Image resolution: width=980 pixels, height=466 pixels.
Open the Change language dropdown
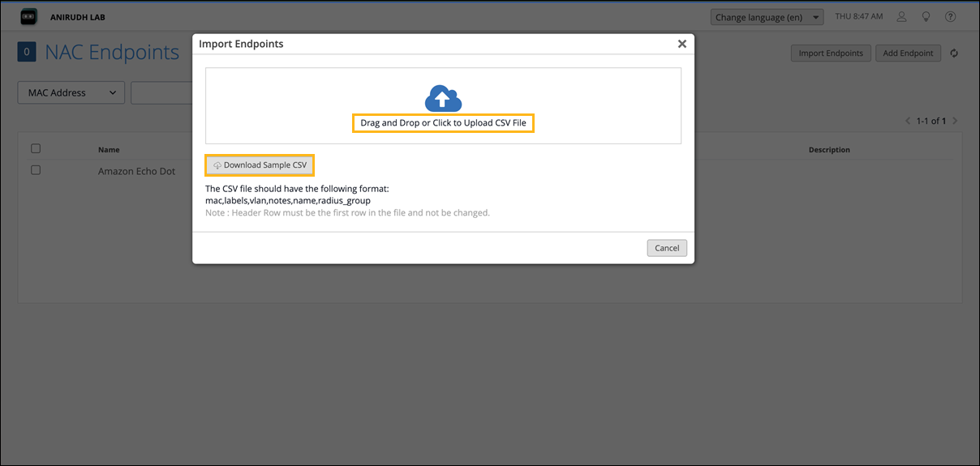767,17
